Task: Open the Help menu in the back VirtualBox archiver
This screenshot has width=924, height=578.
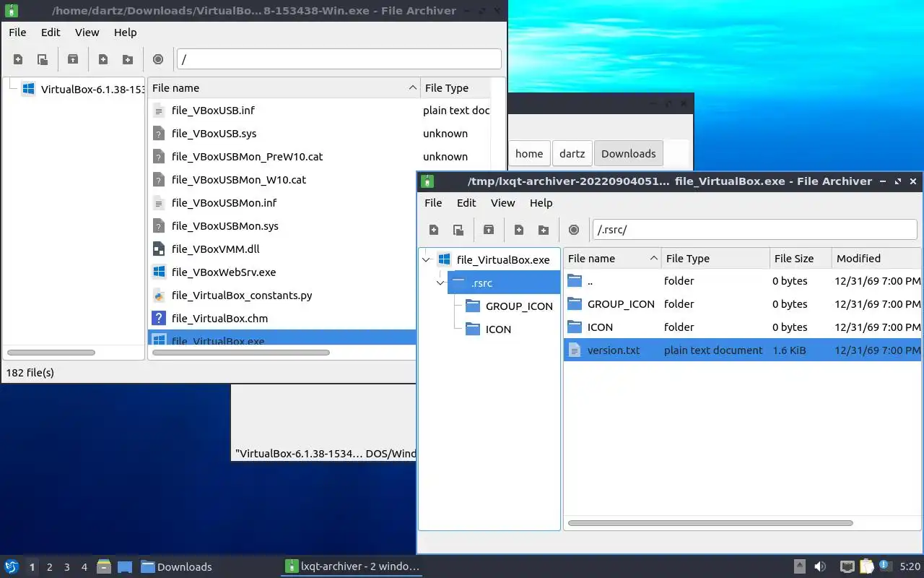Action: click(125, 32)
